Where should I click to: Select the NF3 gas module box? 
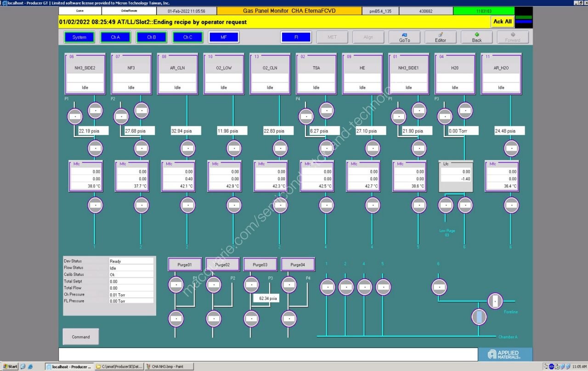point(131,74)
